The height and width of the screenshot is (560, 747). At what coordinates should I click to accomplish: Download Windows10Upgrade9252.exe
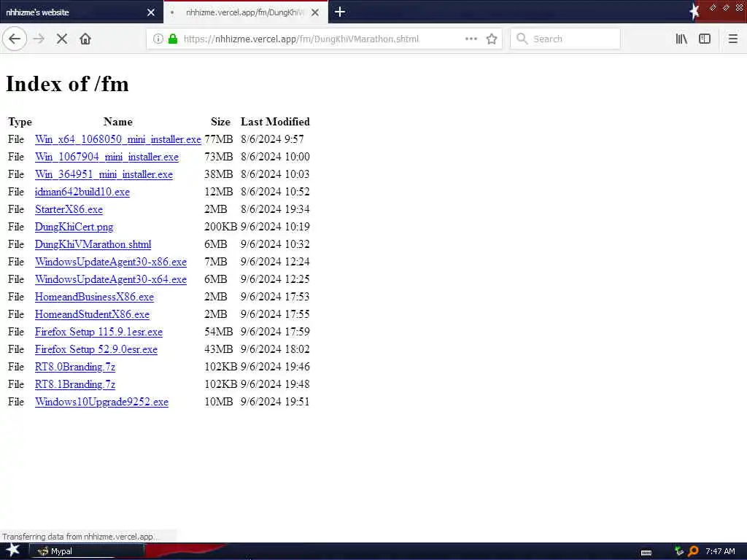pyautogui.click(x=101, y=402)
